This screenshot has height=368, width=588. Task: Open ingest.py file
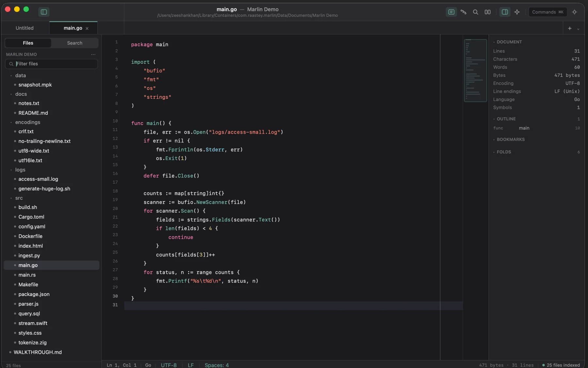tap(29, 256)
